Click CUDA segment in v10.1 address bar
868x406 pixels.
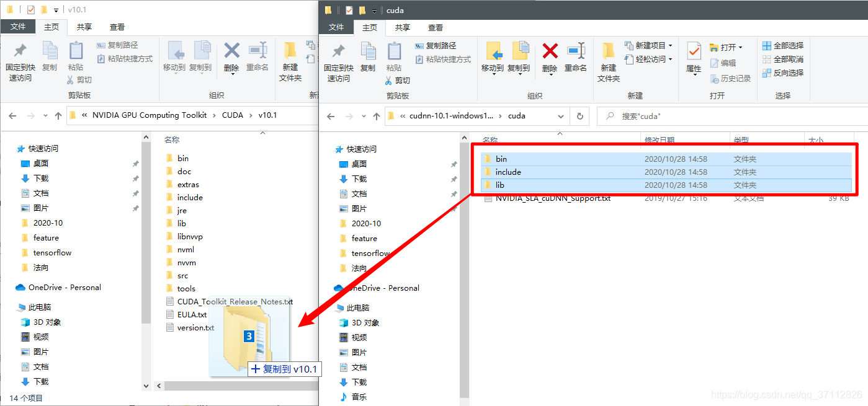233,115
